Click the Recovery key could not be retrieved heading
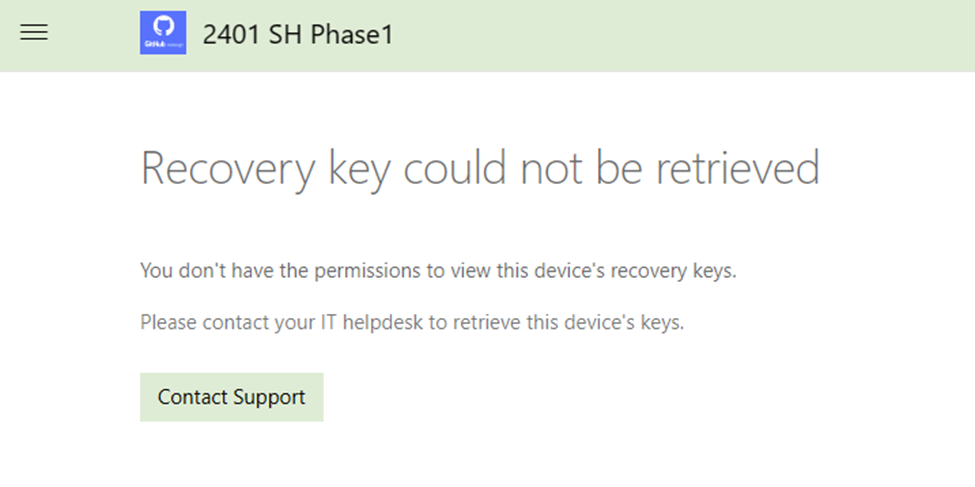 (x=480, y=168)
